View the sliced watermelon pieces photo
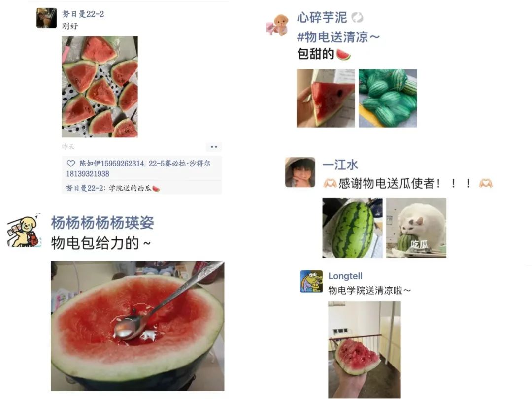The width and height of the screenshot is (532, 399). pyautogui.click(x=100, y=87)
